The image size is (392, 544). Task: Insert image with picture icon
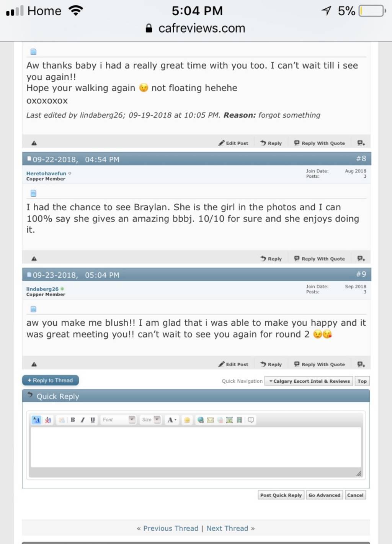229,420
